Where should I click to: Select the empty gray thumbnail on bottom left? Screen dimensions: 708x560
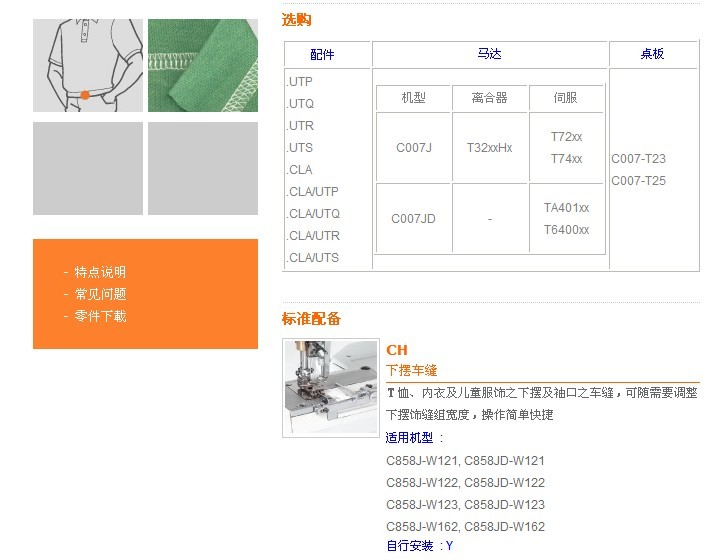pos(88,168)
